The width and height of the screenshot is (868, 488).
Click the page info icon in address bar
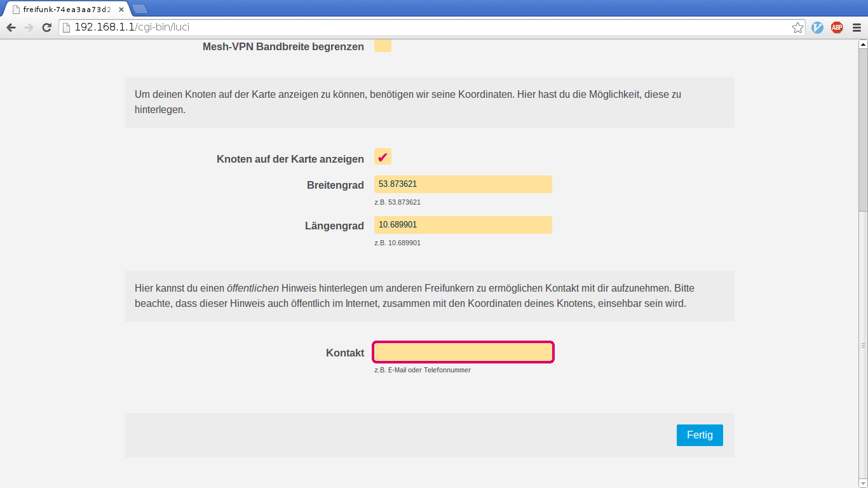click(x=65, y=27)
